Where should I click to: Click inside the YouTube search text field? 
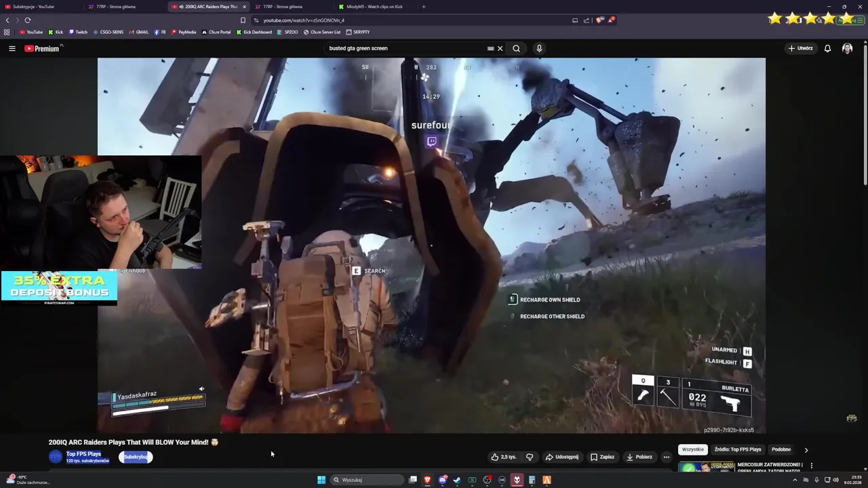point(407,48)
